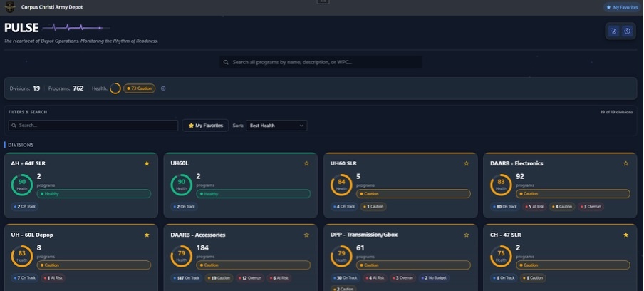Remove the star from UH - 60L Depop
This screenshot has width=644, height=291.
(x=147, y=235)
